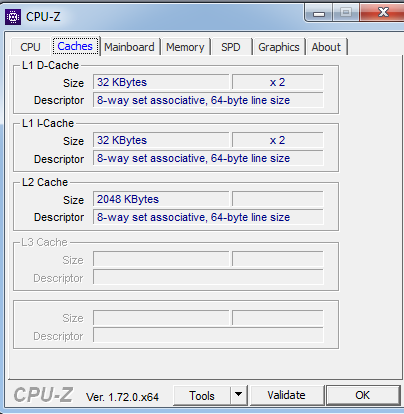404x414 pixels.
Task: Click the L1 D-Cache size field
Action: (x=161, y=82)
